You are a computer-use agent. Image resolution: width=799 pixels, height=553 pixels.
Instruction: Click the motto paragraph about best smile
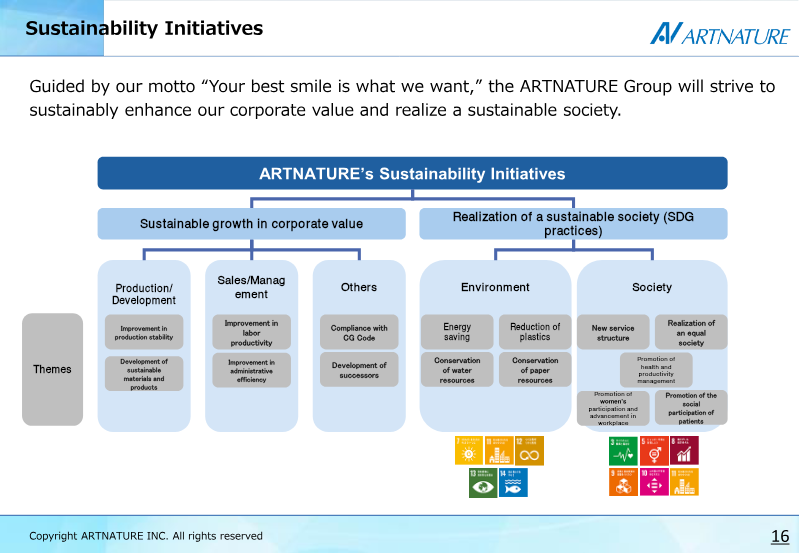pos(402,98)
